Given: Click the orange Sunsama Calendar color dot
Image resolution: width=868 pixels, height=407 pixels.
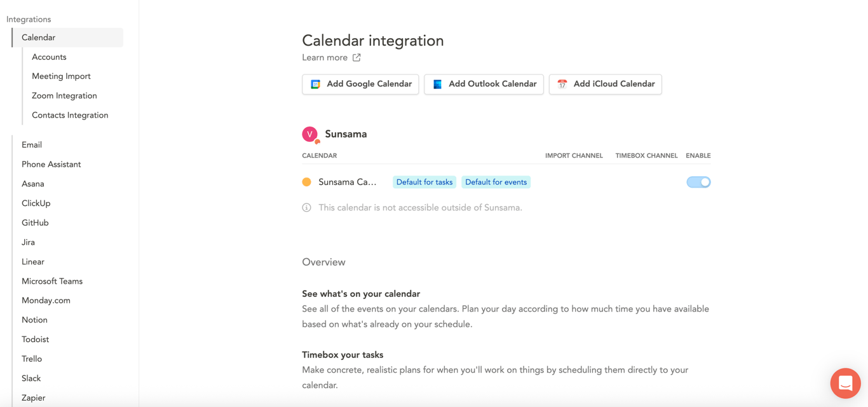Looking at the screenshot, I should point(307,182).
